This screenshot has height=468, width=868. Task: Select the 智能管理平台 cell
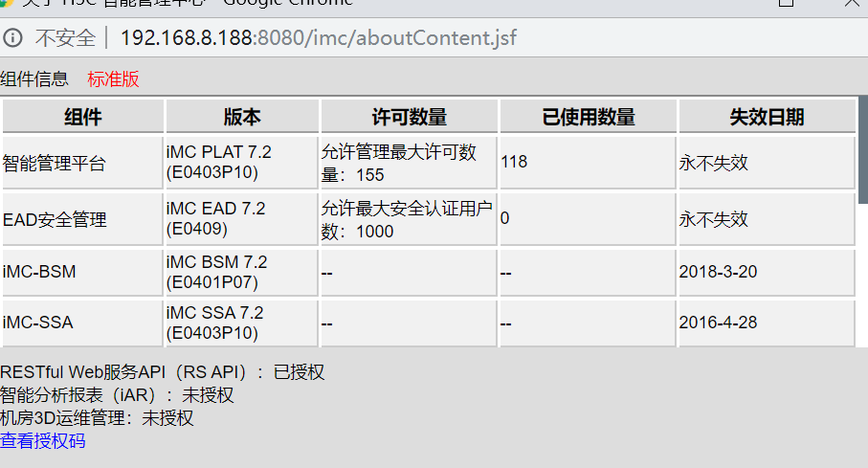tap(83, 163)
